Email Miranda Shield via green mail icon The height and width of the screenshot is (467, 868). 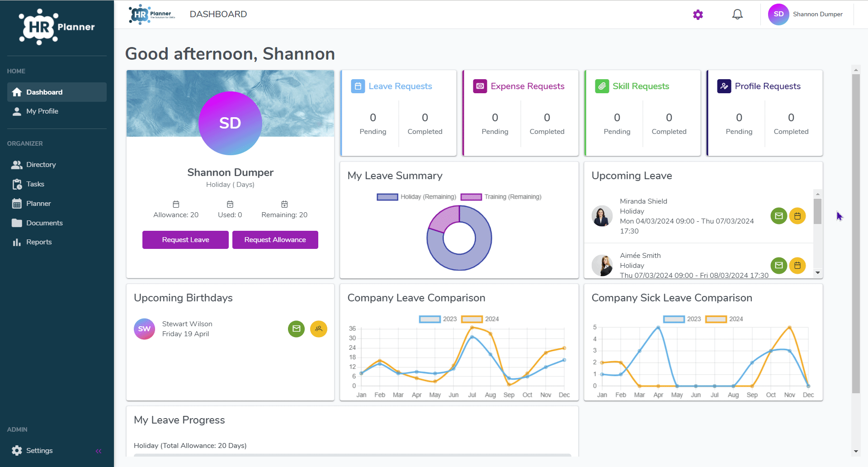pos(779,216)
